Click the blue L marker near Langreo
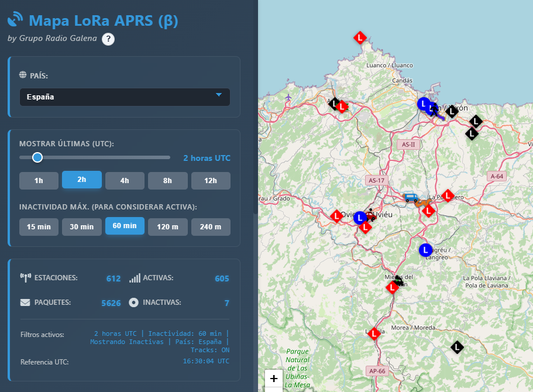Viewport: 533px width, 392px height. (426, 250)
